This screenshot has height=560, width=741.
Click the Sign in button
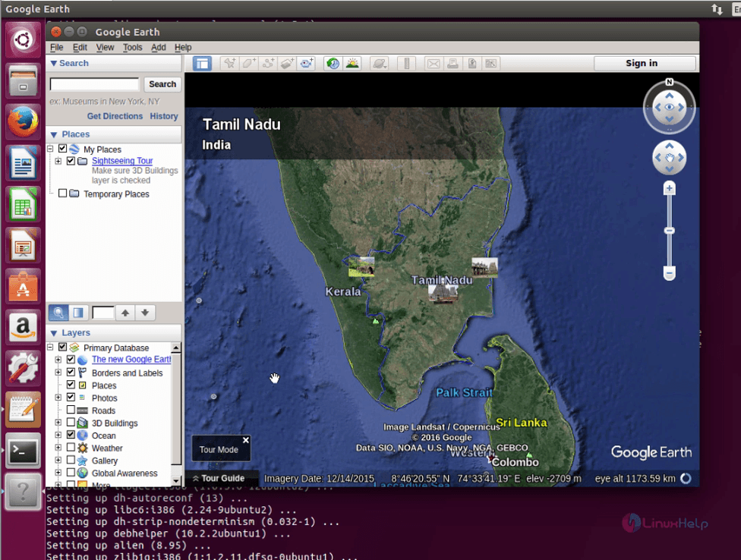642,64
